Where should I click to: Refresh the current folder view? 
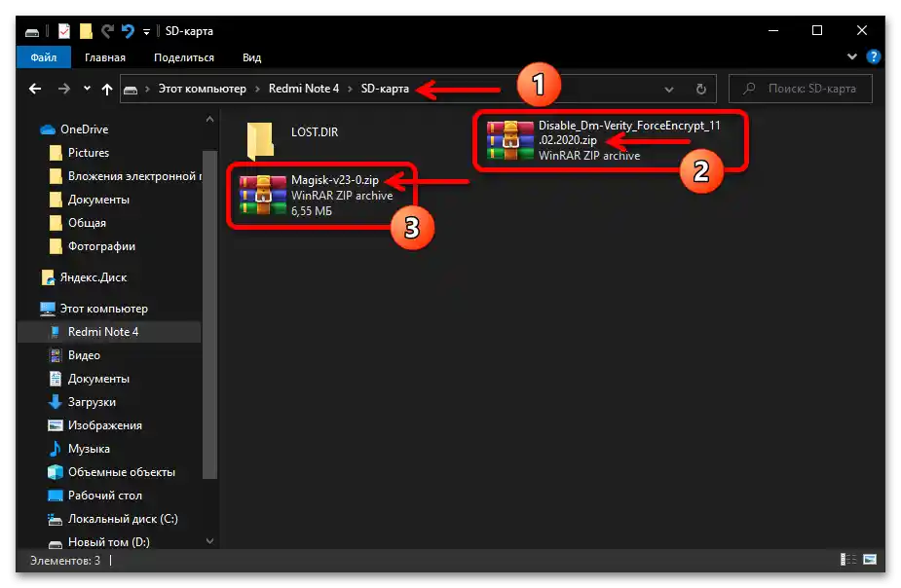(701, 89)
